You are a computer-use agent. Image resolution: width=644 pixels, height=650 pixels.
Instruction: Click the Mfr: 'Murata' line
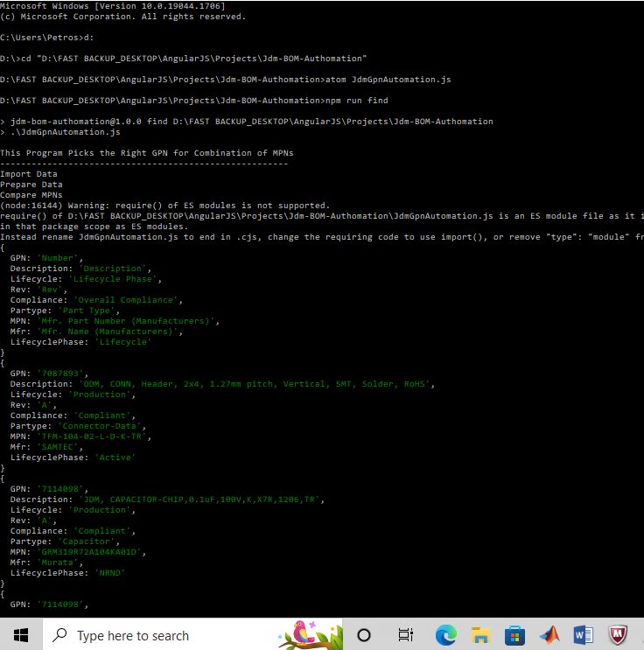(x=46, y=563)
